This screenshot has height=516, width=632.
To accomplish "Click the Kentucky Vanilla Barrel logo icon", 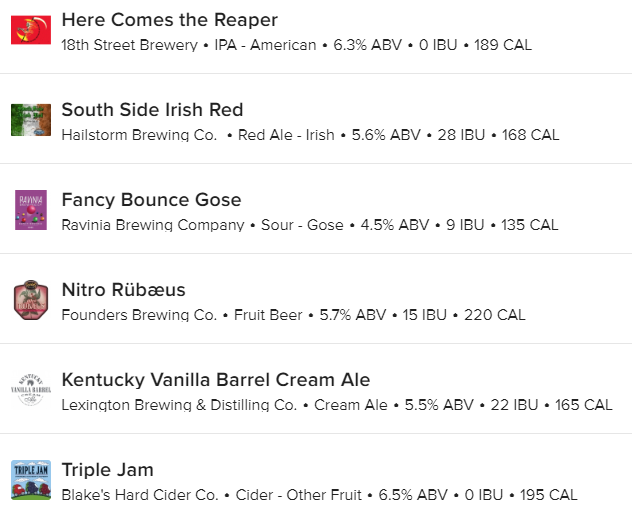I will (31, 389).
